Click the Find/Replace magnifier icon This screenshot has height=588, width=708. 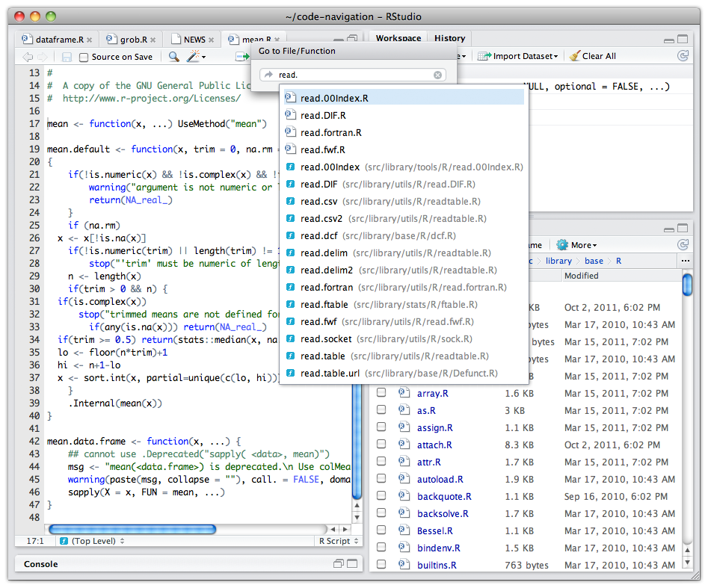point(173,57)
